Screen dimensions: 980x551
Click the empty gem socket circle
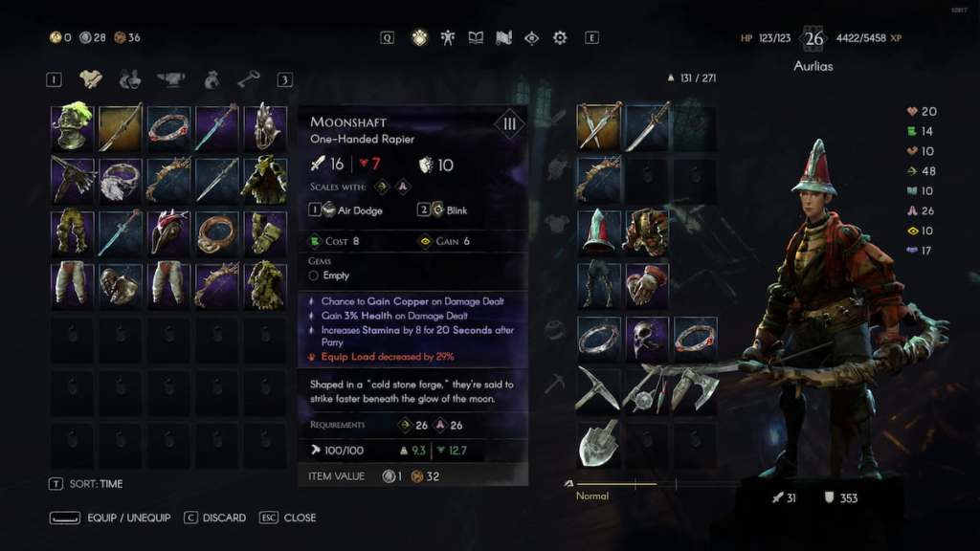point(314,275)
